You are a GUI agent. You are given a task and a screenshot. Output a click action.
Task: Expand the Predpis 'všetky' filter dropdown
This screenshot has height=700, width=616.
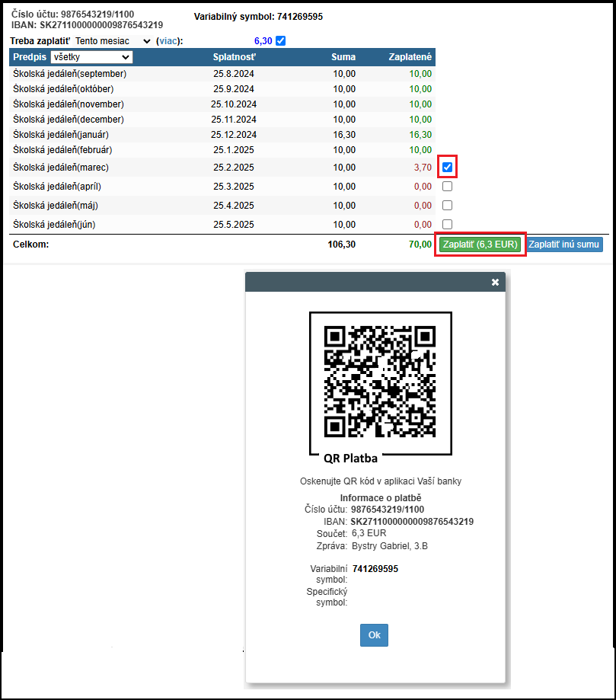pos(91,57)
